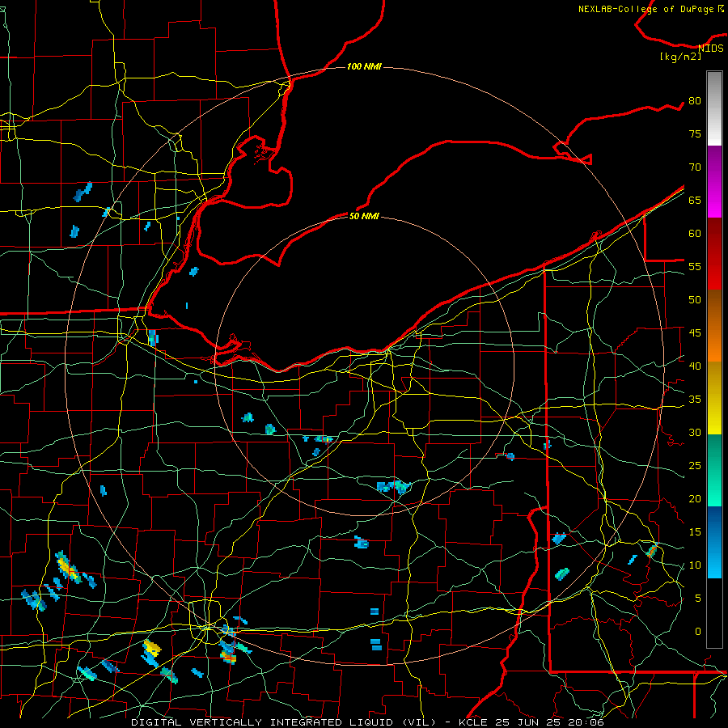The image size is (728, 728).
Task: Click the 25 value on the scale
Action: (x=695, y=466)
